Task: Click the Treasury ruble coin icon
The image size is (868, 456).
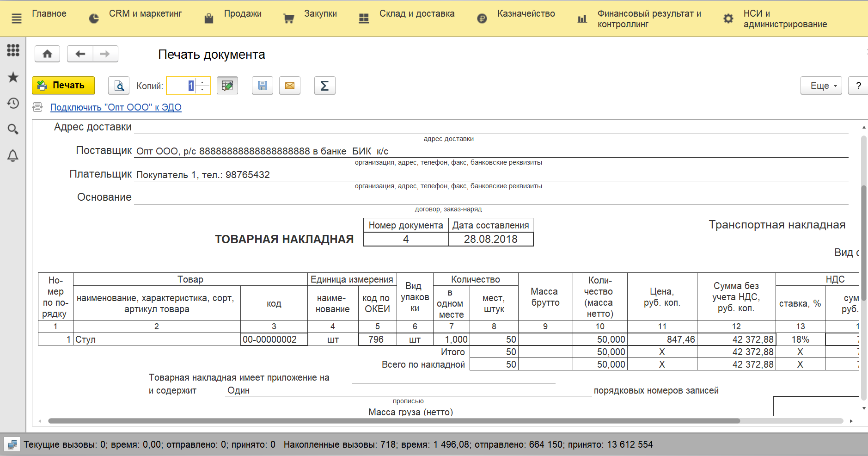Action: [x=482, y=18]
